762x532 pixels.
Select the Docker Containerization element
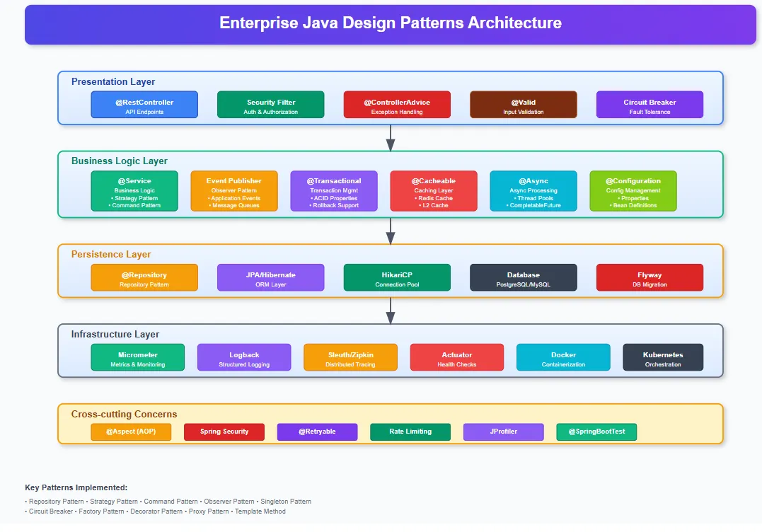[563, 357]
